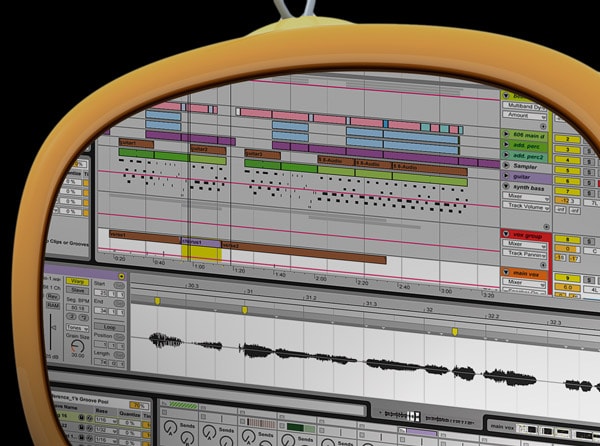600x446 pixels.
Task: Select the highlighted yellow clip in arrangement
Action: coord(202,254)
